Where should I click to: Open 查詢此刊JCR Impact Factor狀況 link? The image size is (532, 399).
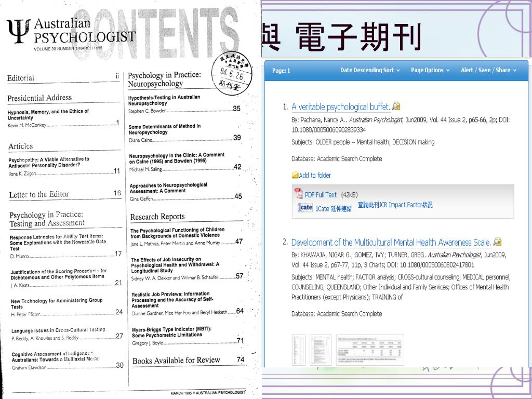click(x=395, y=205)
